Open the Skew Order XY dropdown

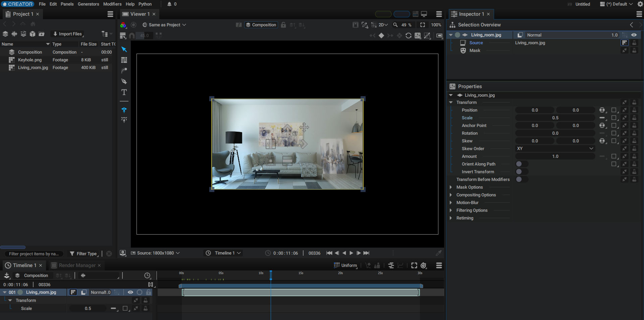tap(555, 148)
